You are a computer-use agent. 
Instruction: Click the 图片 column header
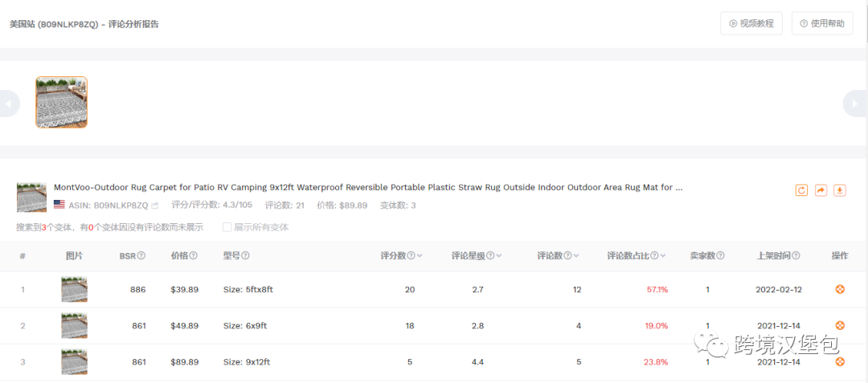coord(74,256)
